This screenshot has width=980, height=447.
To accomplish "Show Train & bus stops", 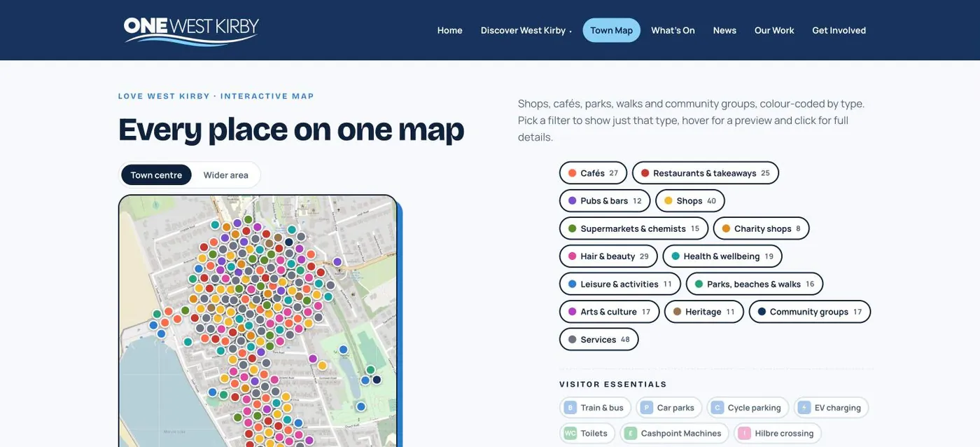I will pyautogui.click(x=595, y=408).
